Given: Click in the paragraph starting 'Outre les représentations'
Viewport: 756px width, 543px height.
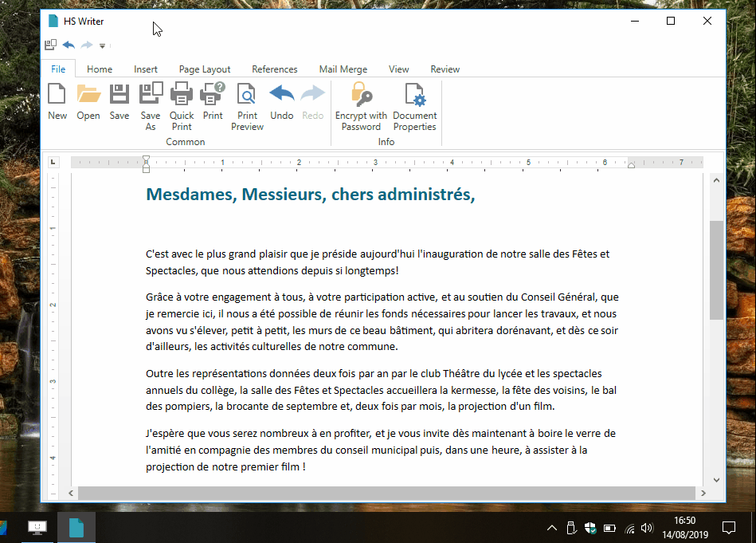Looking at the screenshot, I should 381,390.
